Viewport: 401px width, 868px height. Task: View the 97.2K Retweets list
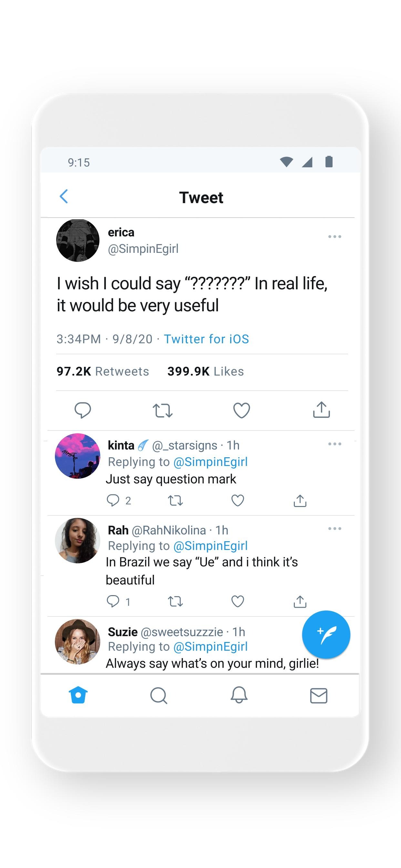(x=102, y=371)
